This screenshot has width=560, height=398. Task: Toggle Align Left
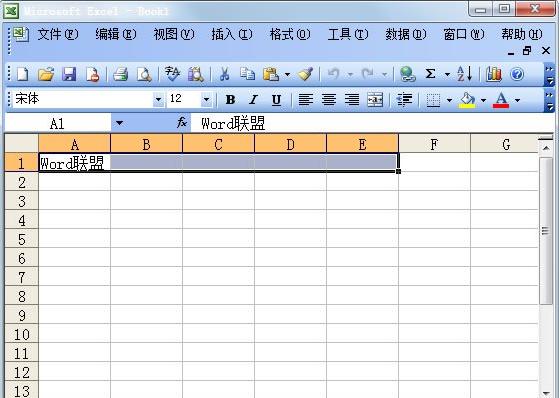coord(306,100)
